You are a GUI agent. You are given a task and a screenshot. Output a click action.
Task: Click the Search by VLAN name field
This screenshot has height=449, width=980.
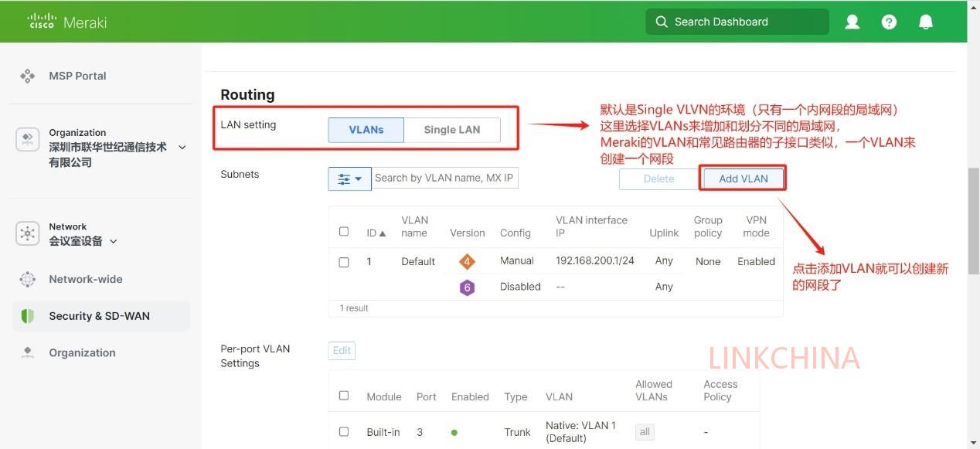pos(444,179)
